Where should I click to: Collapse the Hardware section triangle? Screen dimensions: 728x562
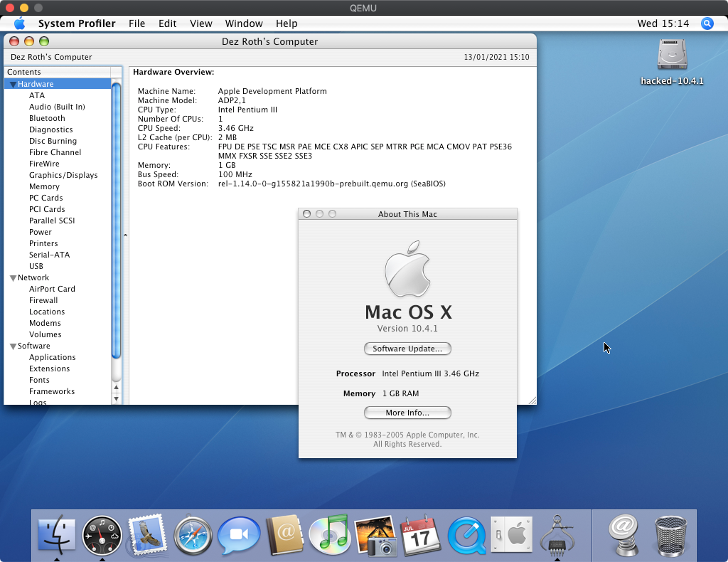click(x=13, y=85)
